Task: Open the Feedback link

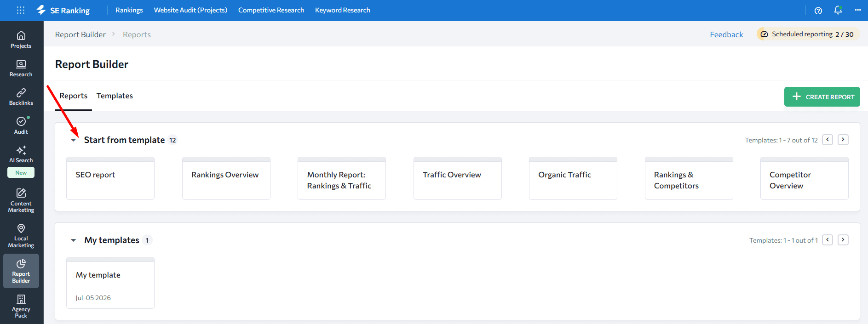Action: coord(726,34)
